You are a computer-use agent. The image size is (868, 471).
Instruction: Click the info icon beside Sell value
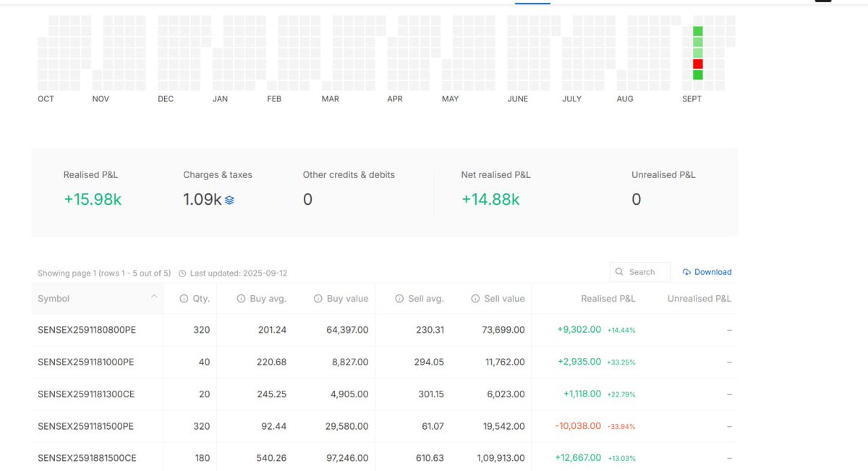point(475,299)
